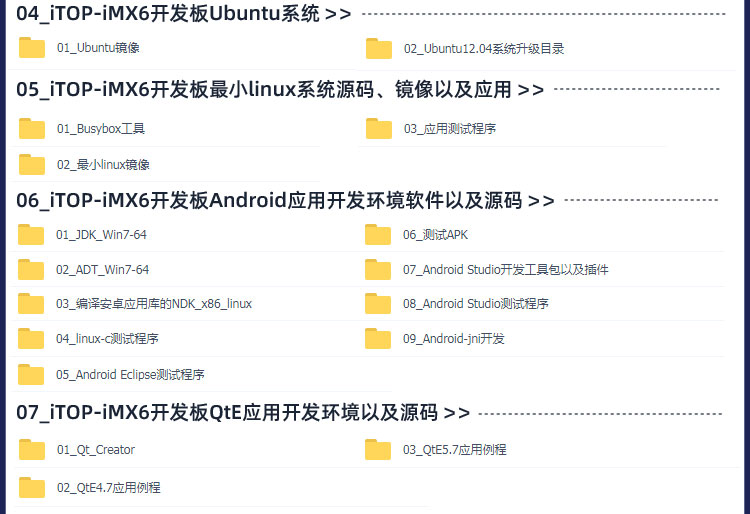Open 03_编译安卓应用库的NDK_x86_linux label

[x=154, y=304]
